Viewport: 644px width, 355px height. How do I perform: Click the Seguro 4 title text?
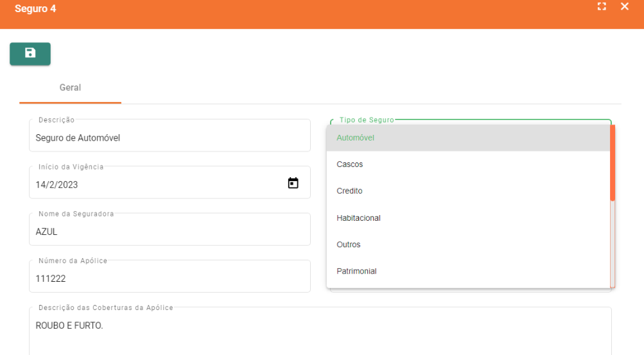point(35,9)
